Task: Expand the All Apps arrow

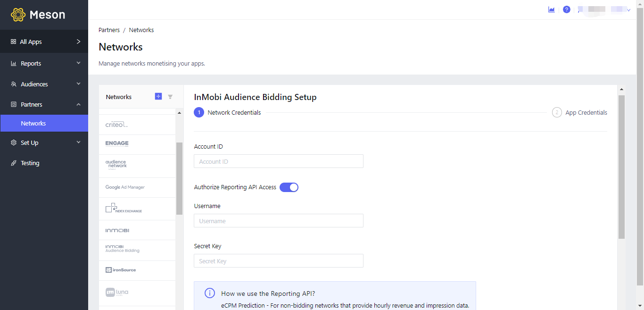Action: coord(79,42)
